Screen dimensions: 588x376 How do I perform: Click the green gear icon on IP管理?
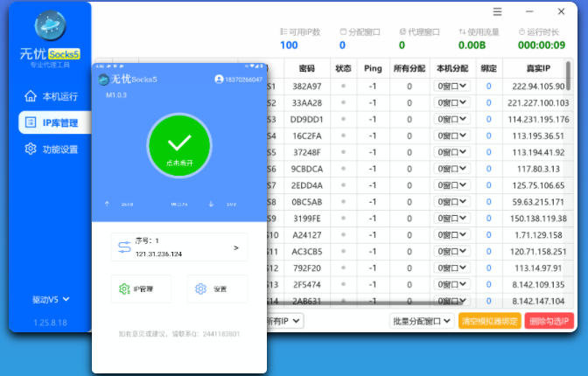click(x=124, y=289)
